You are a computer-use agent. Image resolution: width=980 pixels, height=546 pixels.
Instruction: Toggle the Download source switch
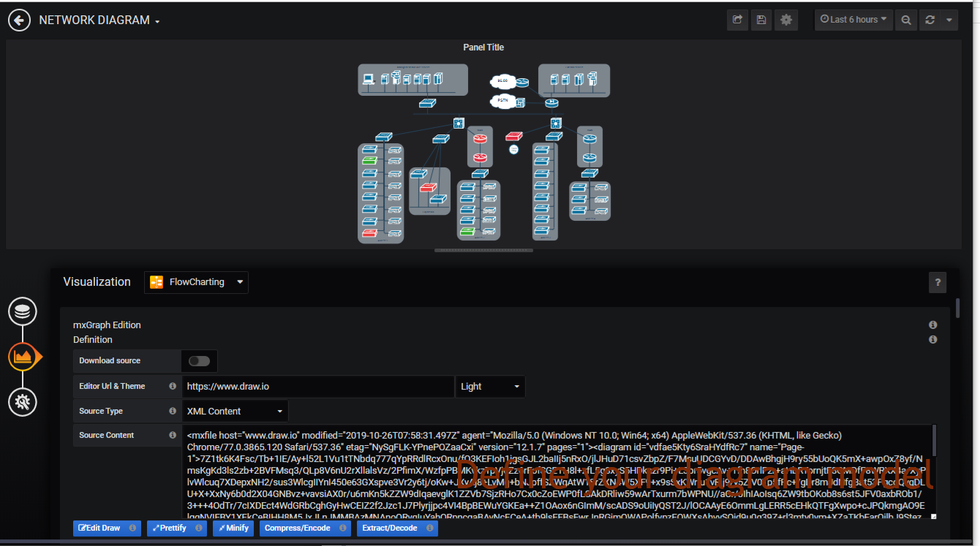199,361
